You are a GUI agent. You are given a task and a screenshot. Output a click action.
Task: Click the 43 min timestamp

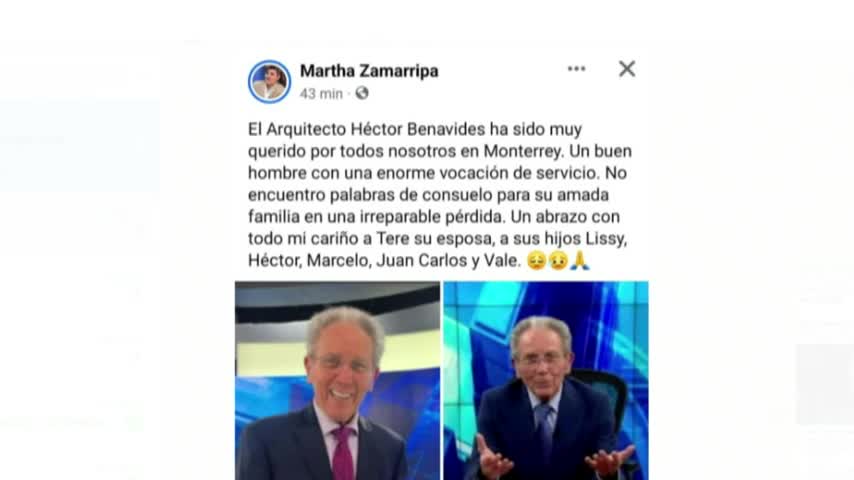(321, 94)
